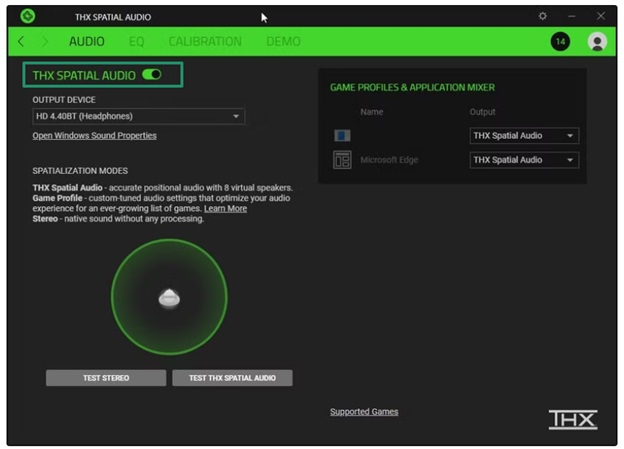Click the 'OUTPUT DEVICE' label
Image resolution: width=624 pixels, height=449 pixels.
64,100
